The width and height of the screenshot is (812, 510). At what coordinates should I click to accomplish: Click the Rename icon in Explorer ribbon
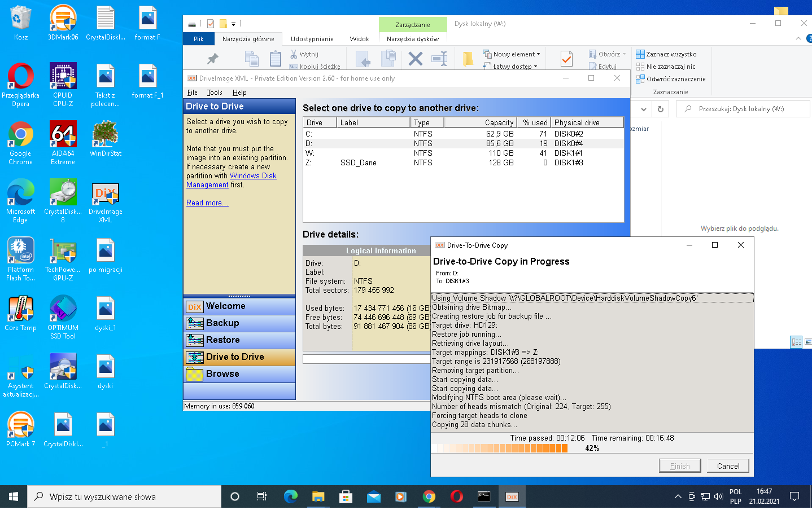click(x=439, y=59)
